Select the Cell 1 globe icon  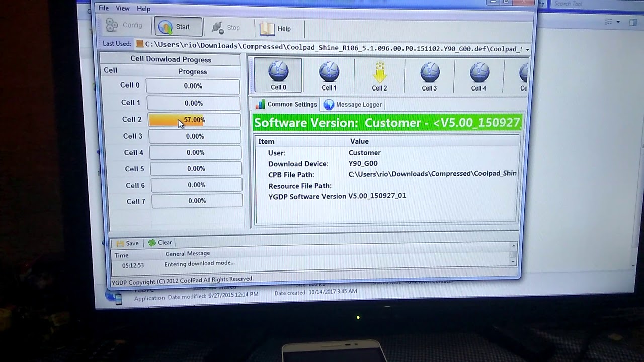pos(329,76)
